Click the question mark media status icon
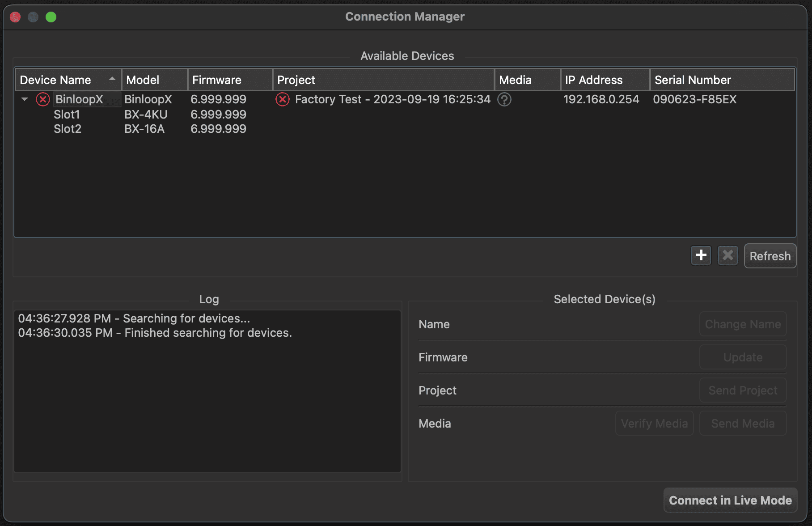 pos(504,99)
